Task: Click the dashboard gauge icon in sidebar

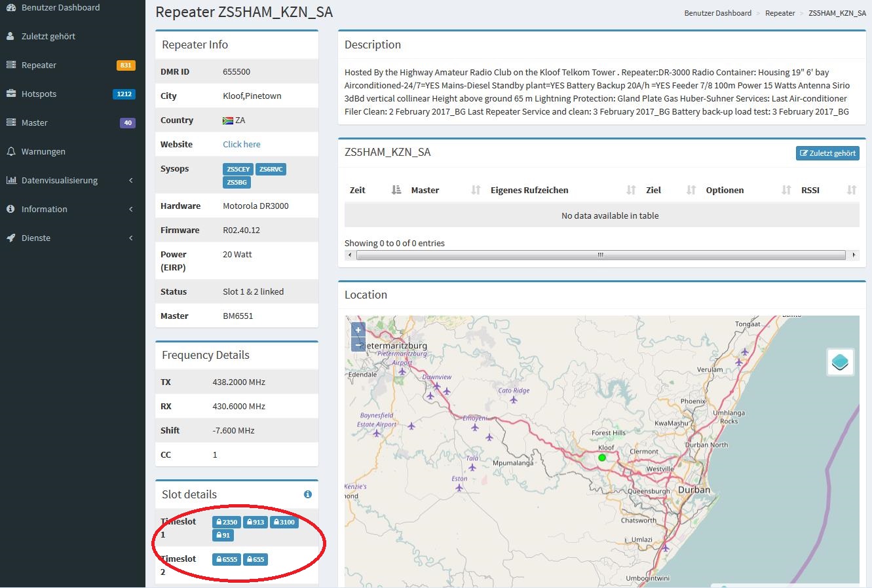Action: [x=10, y=8]
